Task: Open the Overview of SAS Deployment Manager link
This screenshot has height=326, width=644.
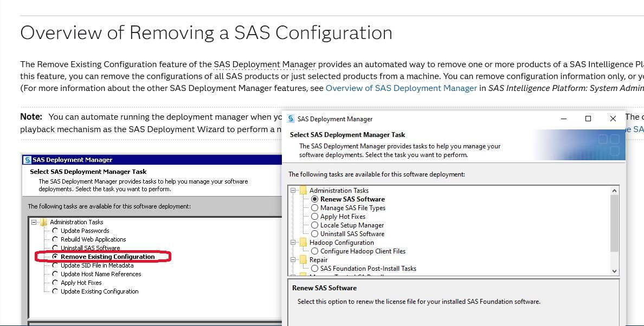Action: 401,88
